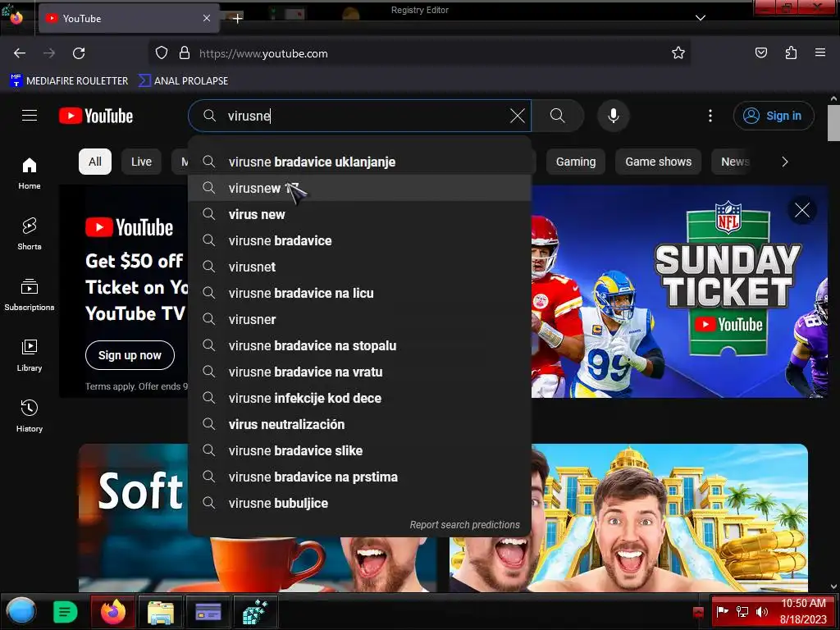Screen dimensions: 840x630
Task: Choose suggestion 'virusne bradavice na vratu'
Action: pos(360,372)
